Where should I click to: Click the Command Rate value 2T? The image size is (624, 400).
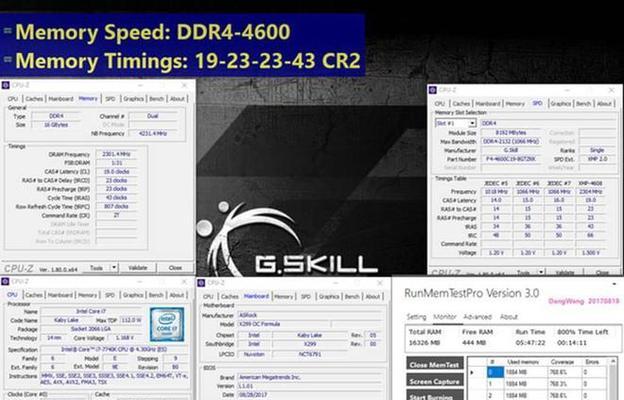116,215
